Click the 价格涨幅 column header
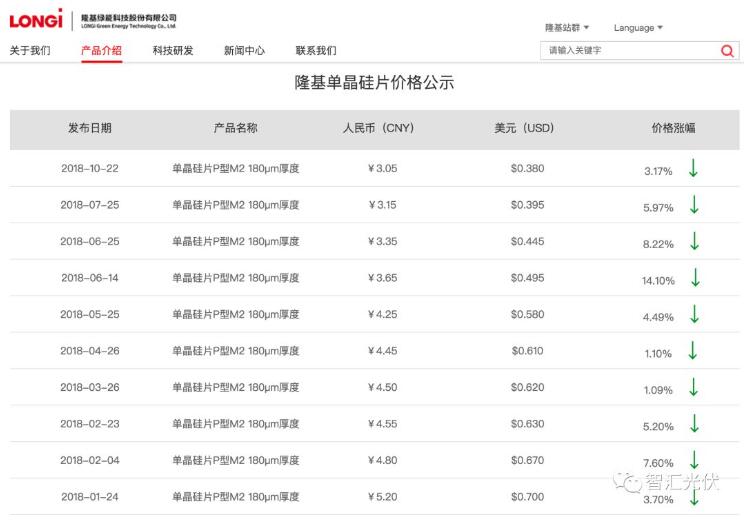Image resolution: width=749 pixels, height=522 pixels. [x=674, y=128]
